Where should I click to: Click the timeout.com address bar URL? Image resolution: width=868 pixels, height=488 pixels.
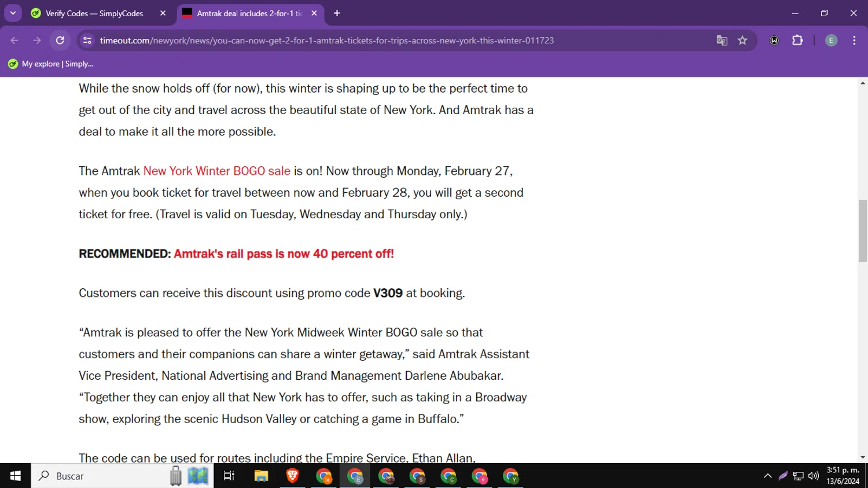[x=326, y=41]
